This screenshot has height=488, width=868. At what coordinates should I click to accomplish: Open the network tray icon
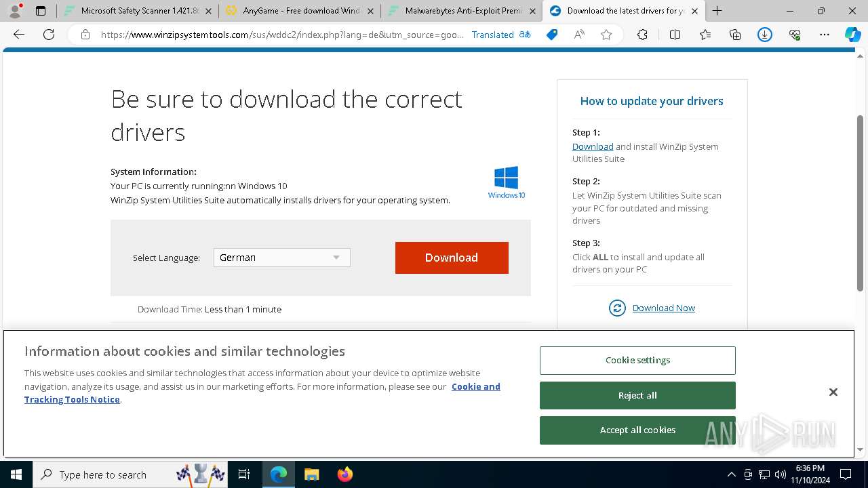pos(764,474)
